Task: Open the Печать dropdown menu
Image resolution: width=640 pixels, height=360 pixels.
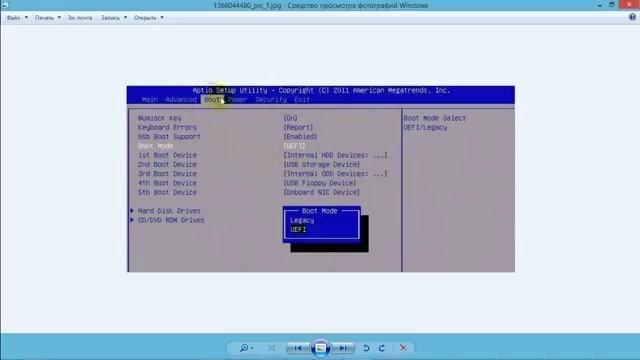Action: pos(47,18)
